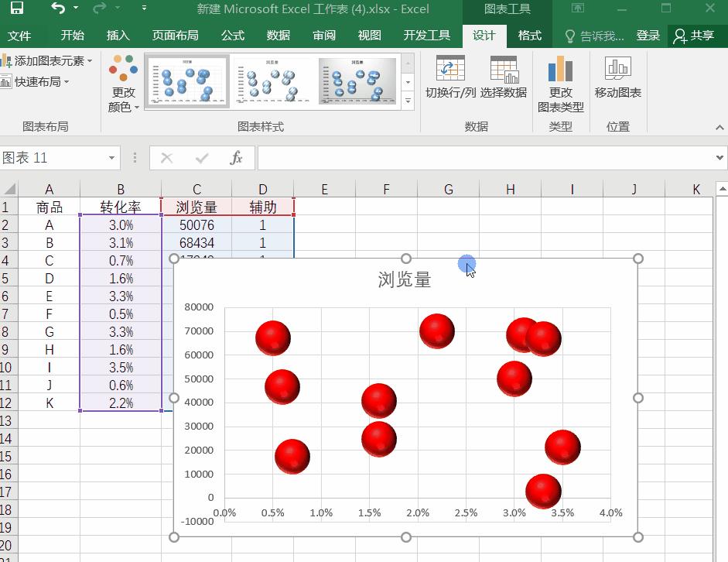Screen dimensions: 728x562
Task: Click the 共享 (Share) icon
Action: 699,35
